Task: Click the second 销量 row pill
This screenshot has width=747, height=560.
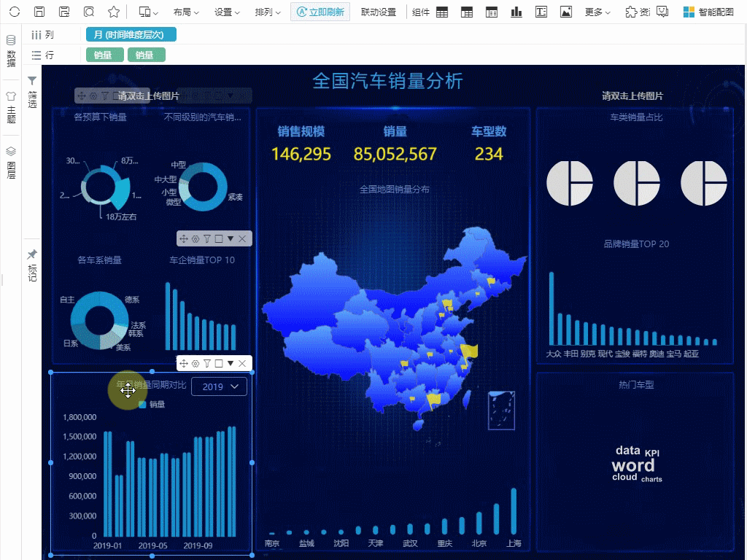Action: coord(146,55)
